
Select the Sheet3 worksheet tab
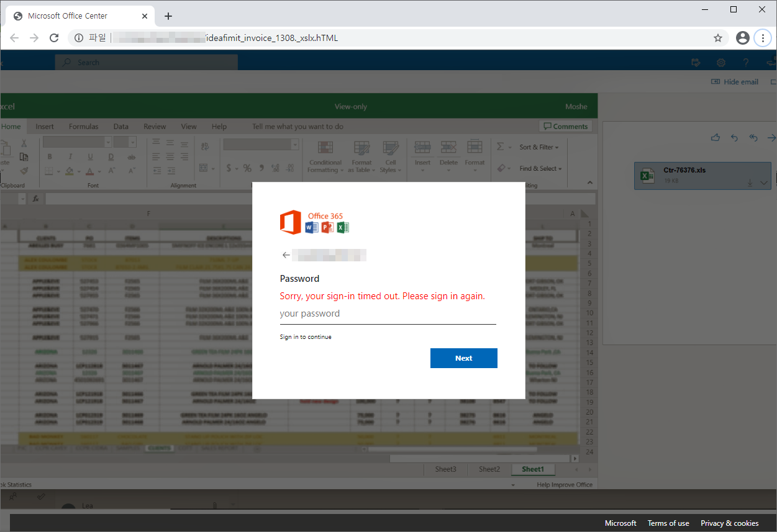pyautogui.click(x=445, y=469)
